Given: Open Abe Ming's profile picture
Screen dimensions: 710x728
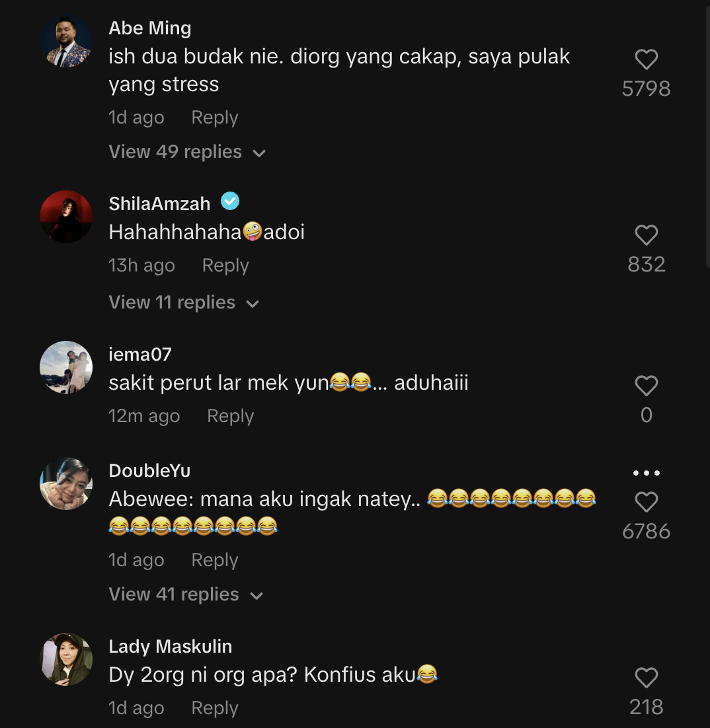Looking at the screenshot, I should 66,41.
